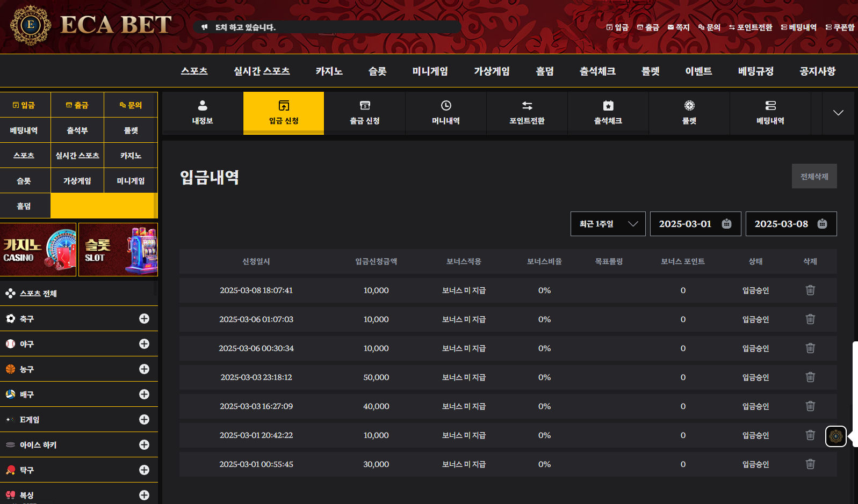
Task: Expand the 아이스 하키 category
Action: point(144,445)
